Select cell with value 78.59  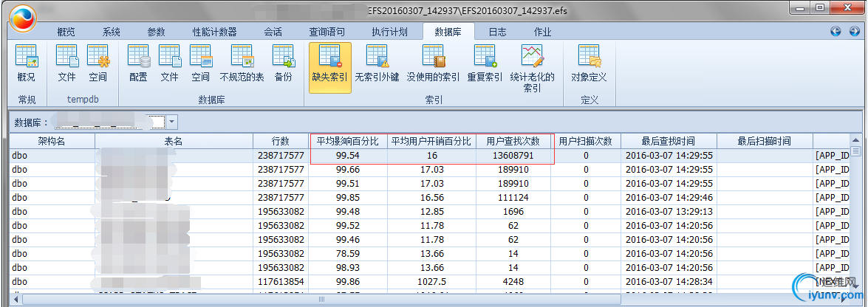(348, 253)
